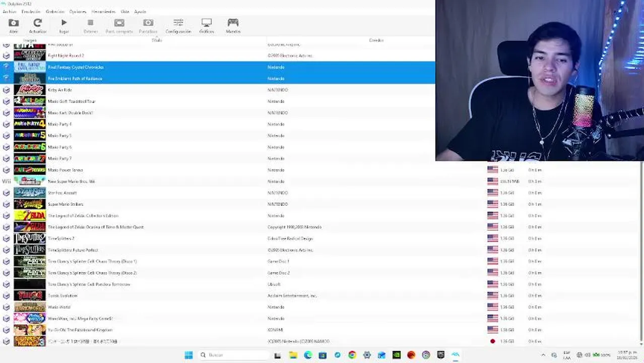Viewport: 644px width, 363px height.
Task: Open the Vista menu
Action: click(x=125, y=12)
